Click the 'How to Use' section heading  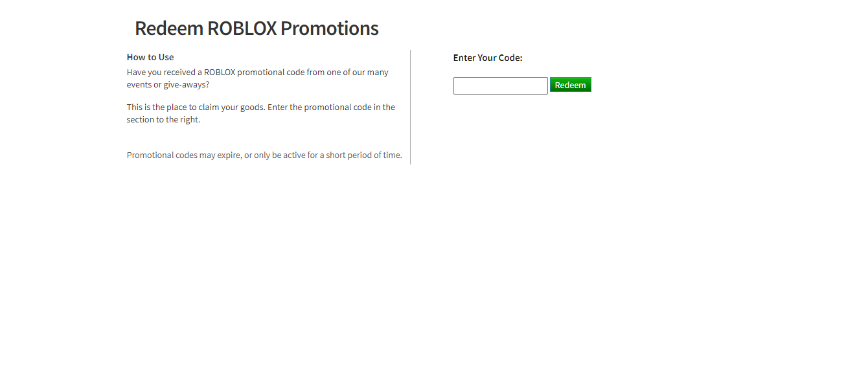click(150, 57)
